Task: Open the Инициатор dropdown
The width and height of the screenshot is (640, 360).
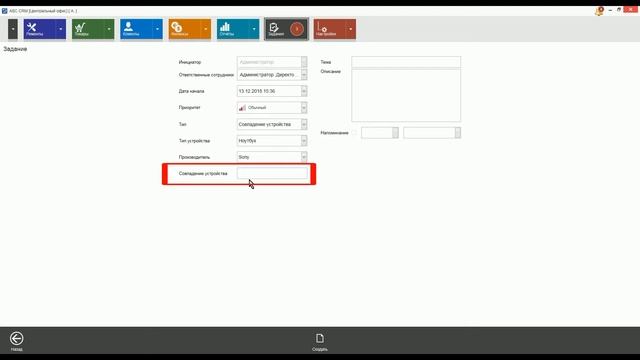Action: pos(304,62)
